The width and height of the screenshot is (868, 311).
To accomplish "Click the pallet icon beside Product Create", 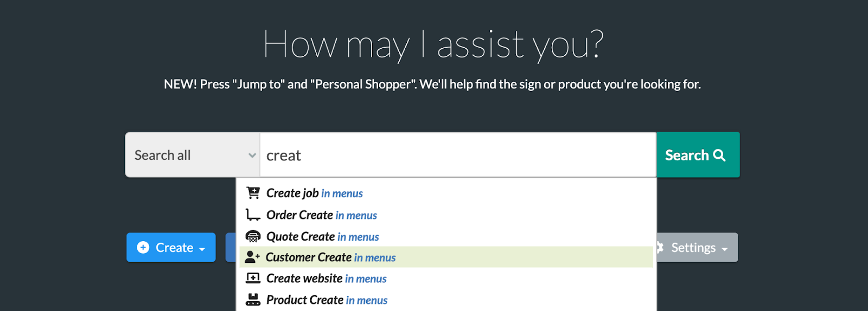I will [x=253, y=300].
